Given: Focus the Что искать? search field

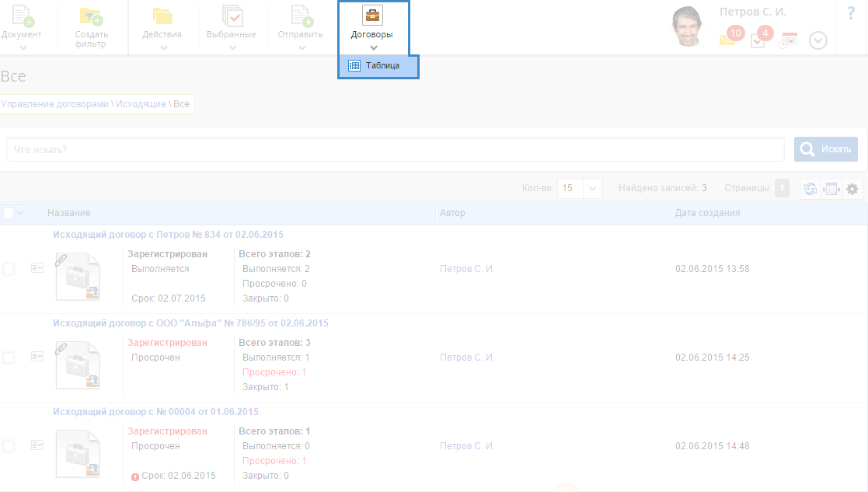Looking at the screenshot, I should [396, 149].
